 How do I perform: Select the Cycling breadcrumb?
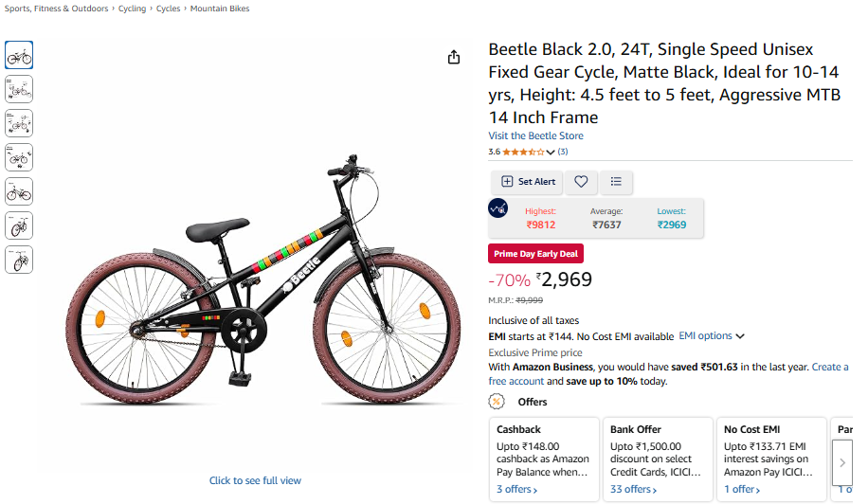(x=133, y=9)
